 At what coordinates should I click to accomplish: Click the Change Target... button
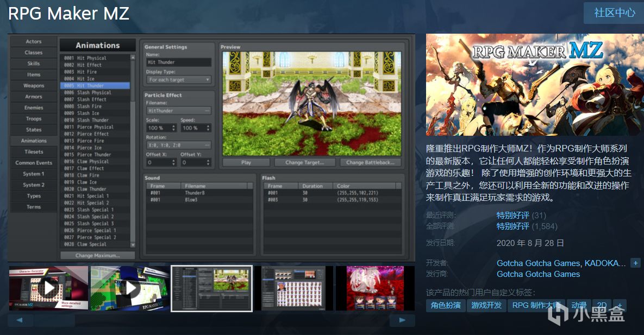[305, 162]
